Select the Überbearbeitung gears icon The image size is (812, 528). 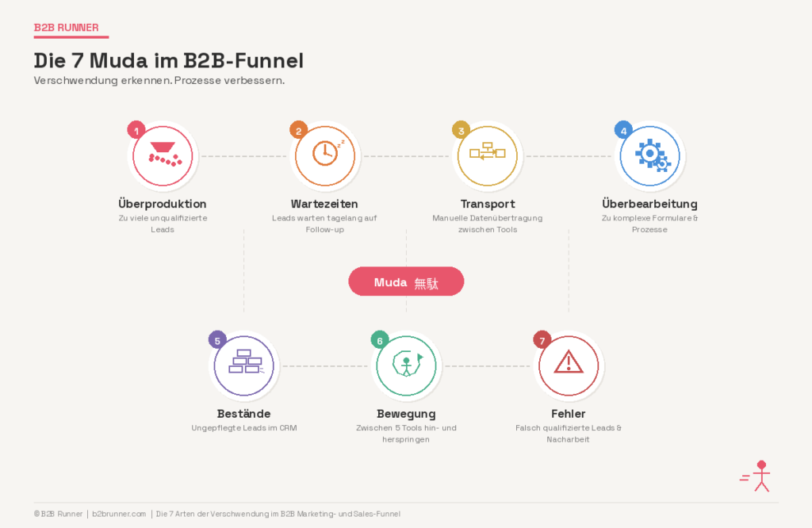[649, 155]
